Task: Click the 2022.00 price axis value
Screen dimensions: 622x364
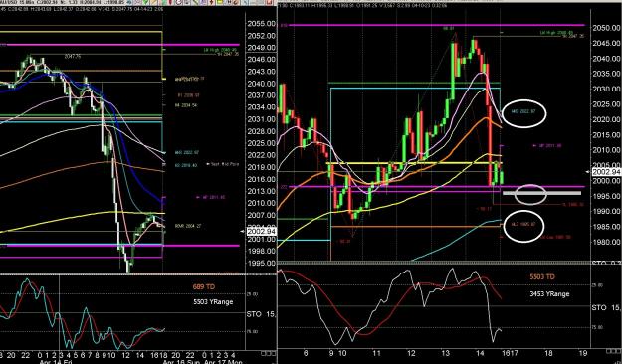Action: 262,155
